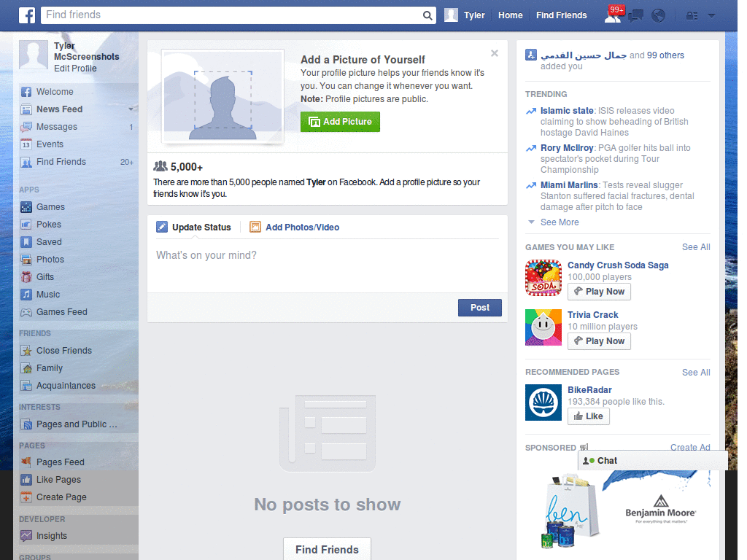This screenshot has height=560, width=747.
Task: Open friend requests icon with 99+ badge
Action: (613, 15)
